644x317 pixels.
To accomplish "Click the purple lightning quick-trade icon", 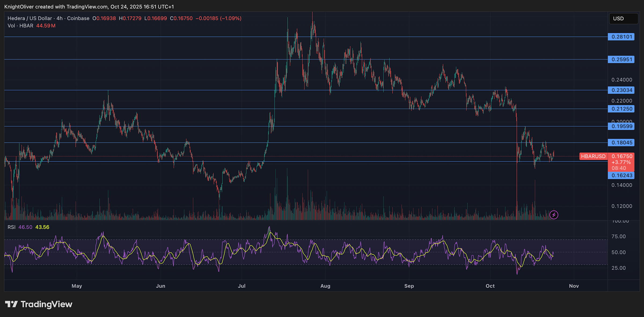I will pyautogui.click(x=554, y=215).
